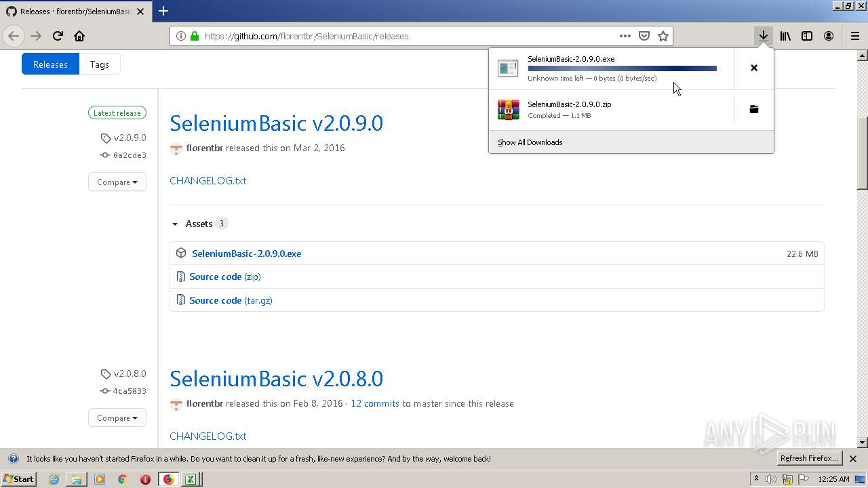Open florentbr profile from v2.0.8.0 release
The width and height of the screenshot is (868, 488).
(205, 403)
